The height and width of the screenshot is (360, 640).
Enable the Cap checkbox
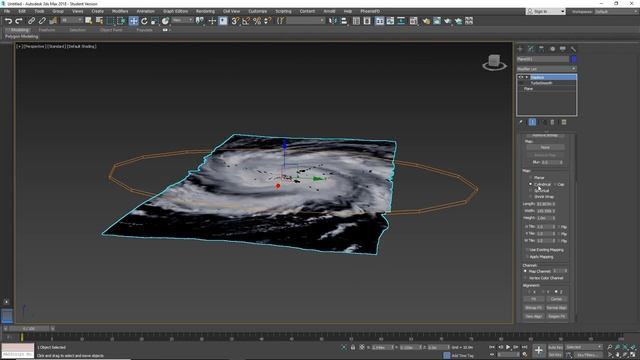[555, 184]
